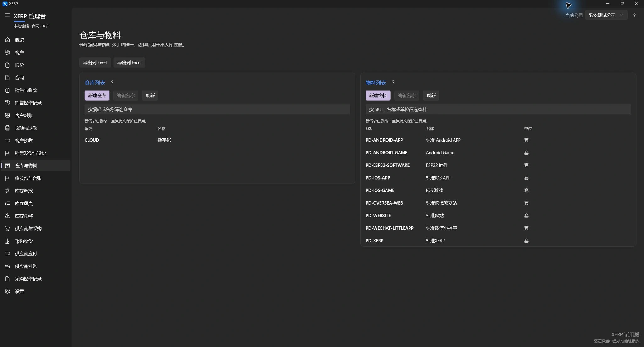Click the 新建物料 button
The height and width of the screenshot is (347, 644).
coord(378,96)
